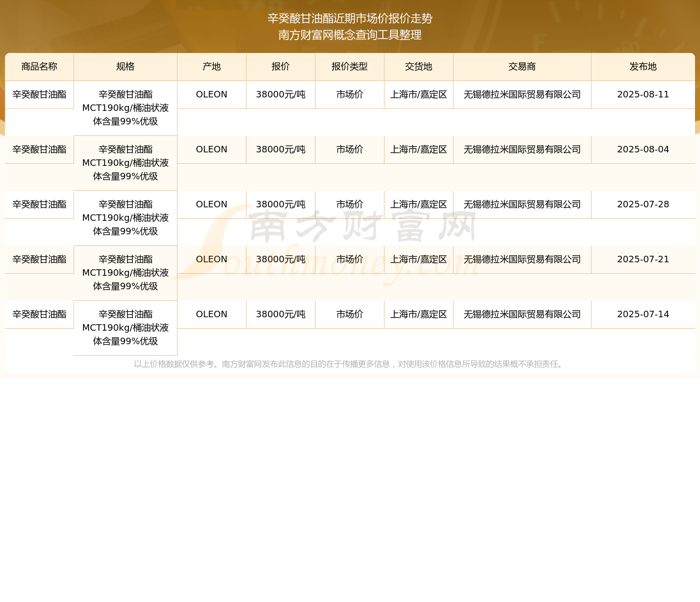Pick the date cell 2025-07-21
700x602 pixels.
click(643, 259)
